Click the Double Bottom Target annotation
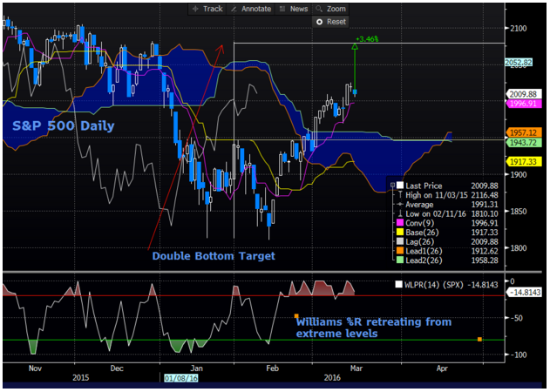 pos(214,256)
